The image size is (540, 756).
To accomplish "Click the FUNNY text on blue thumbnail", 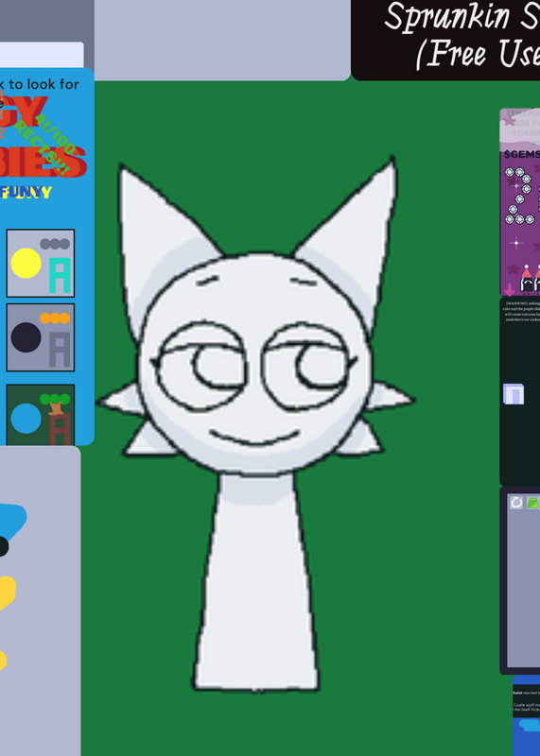I will point(26,193).
